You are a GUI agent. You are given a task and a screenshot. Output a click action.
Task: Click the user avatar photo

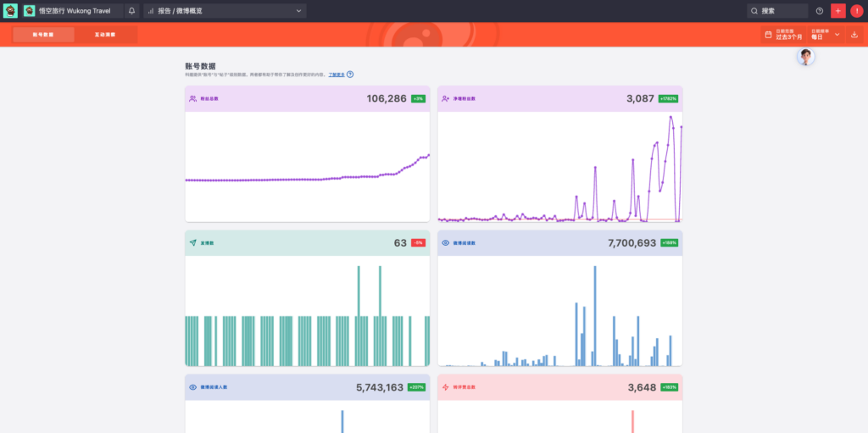coord(806,57)
